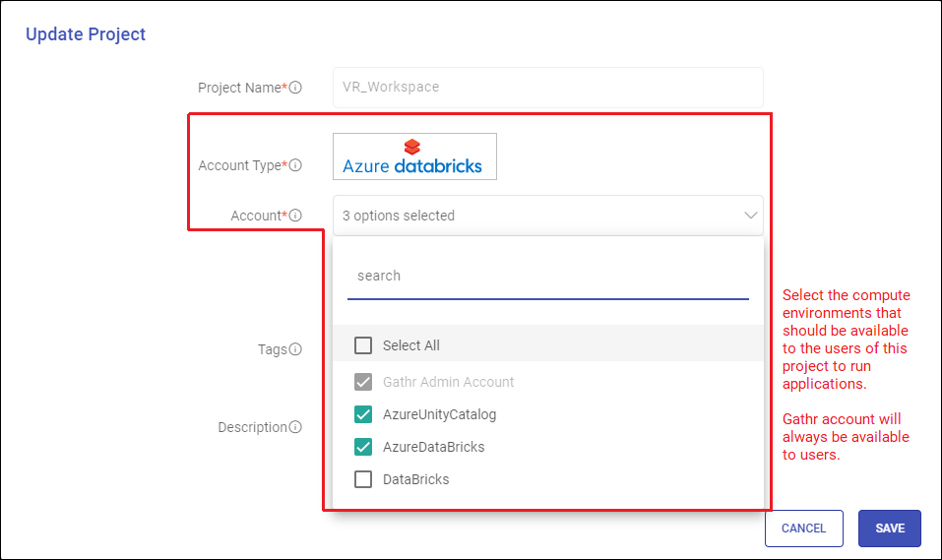The height and width of the screenshot is (560, 942).
Task: Click the '3 options selected' text
Action: tap(399, 216)
